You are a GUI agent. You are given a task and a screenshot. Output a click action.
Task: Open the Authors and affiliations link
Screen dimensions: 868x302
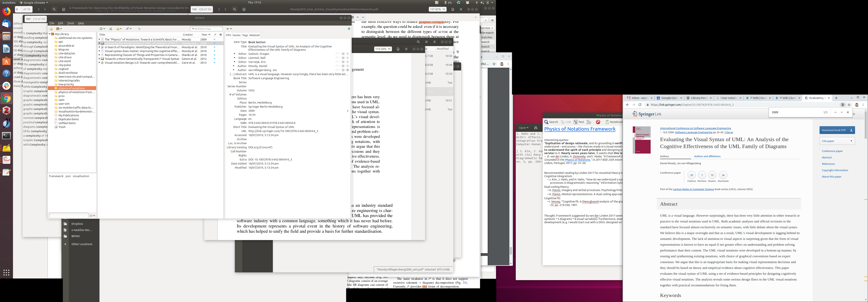pyautogui.click(x=707, y=156)
